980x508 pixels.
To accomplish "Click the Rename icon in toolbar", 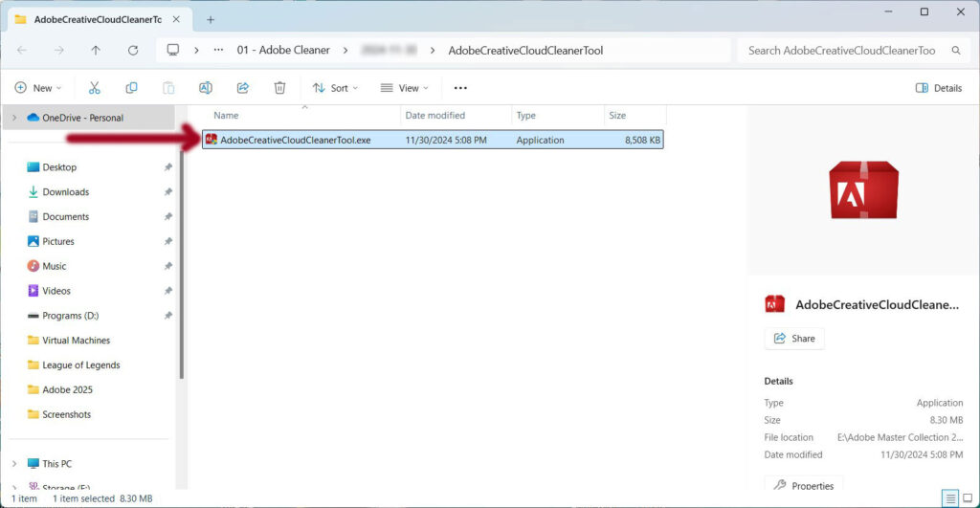I will click(x=206, y=88).
